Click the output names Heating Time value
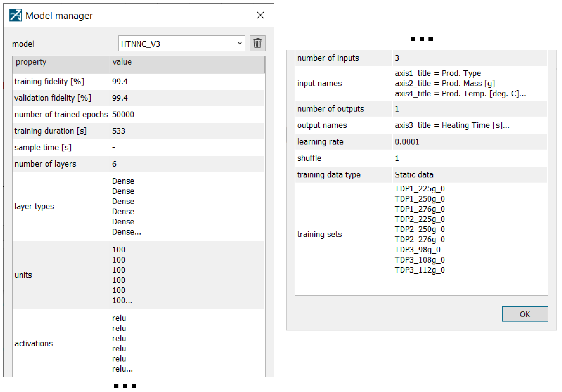This screenshot has width=562, height=392. 452,125
